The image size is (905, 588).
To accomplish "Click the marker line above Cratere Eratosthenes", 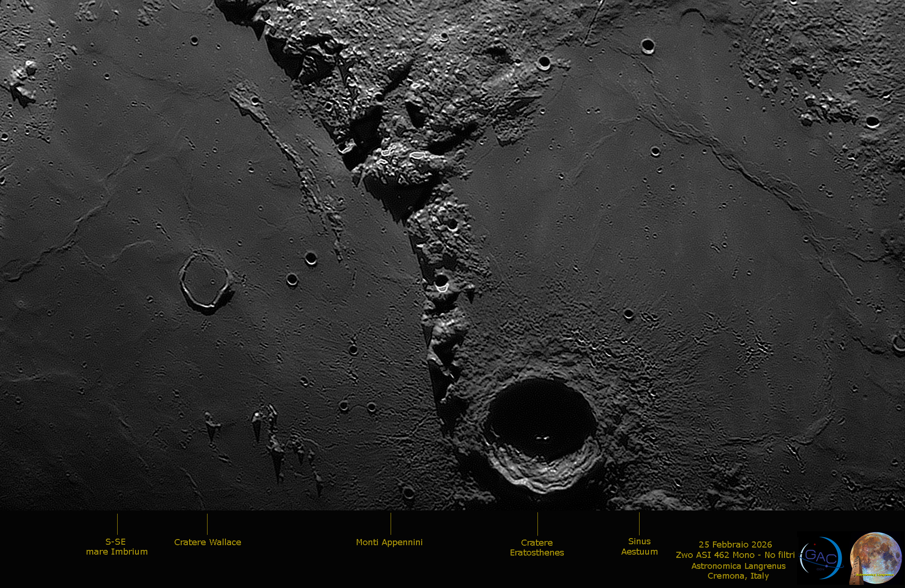I will coord(537,524).
